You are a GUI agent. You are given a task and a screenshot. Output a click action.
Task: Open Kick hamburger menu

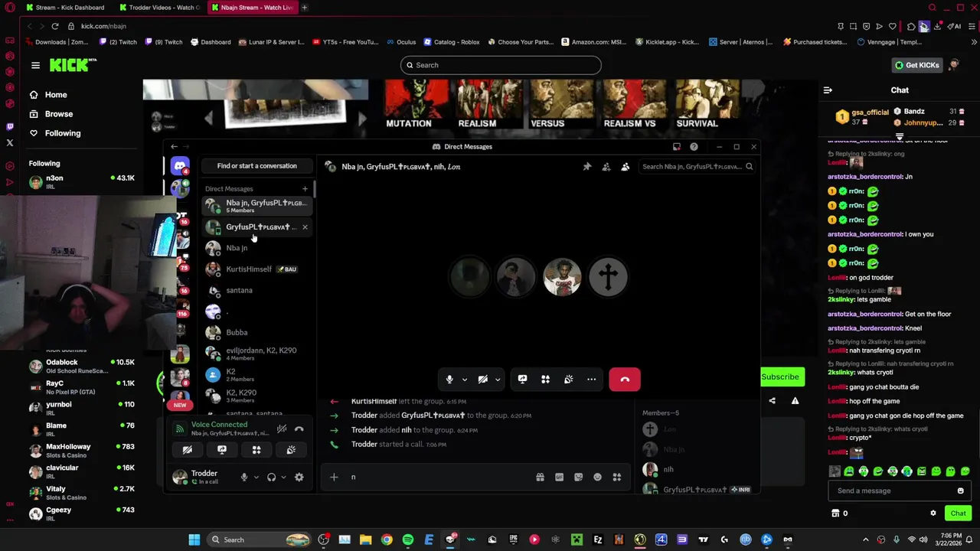[35, 66]
